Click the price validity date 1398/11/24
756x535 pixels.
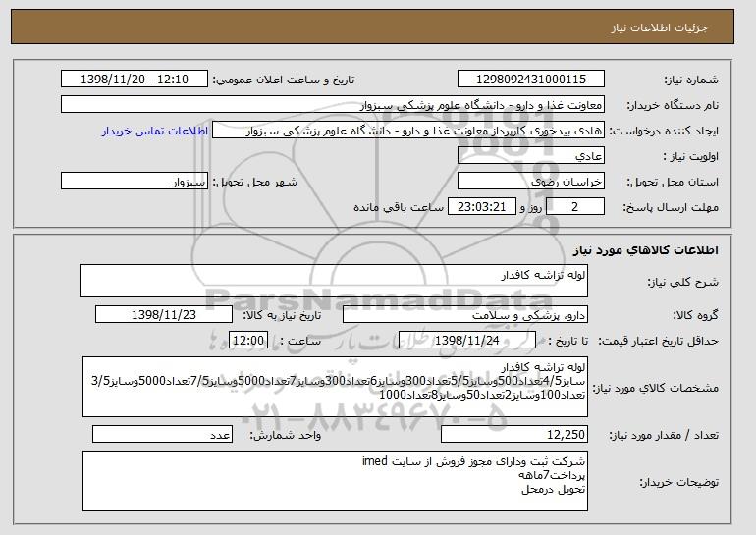tap(467, 341)
